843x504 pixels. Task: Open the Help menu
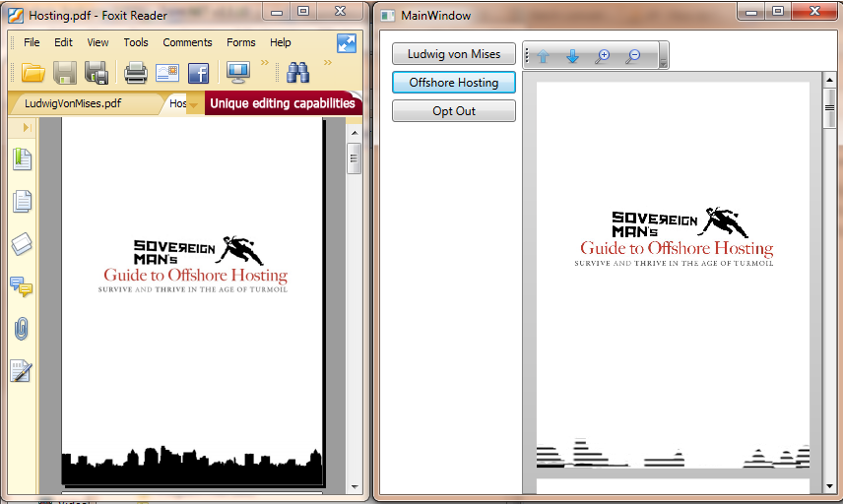tap(280, 42)
